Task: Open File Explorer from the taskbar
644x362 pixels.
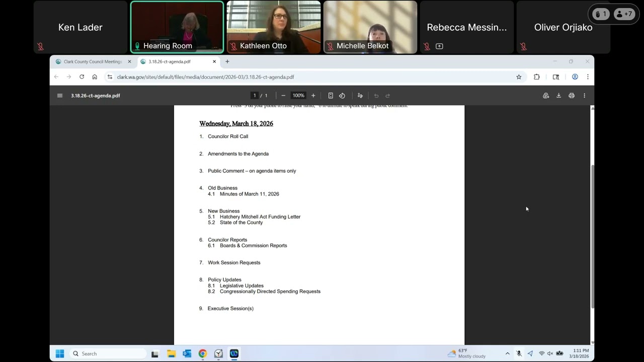Action: tap(171, 353)
